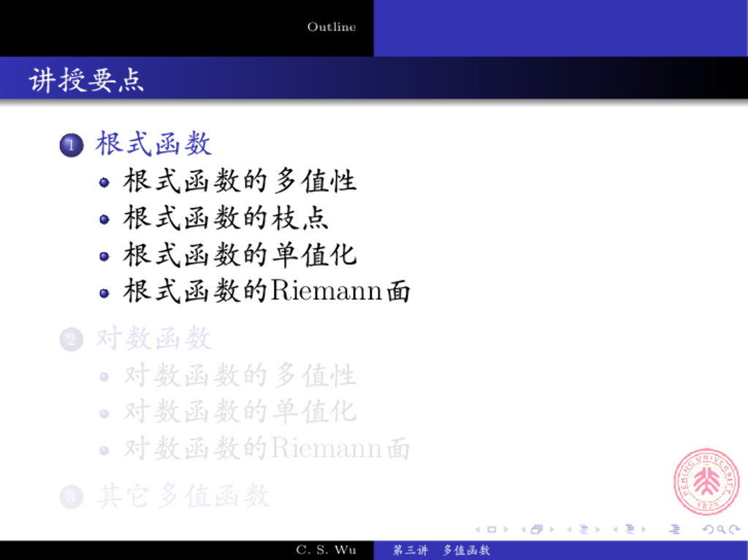Click the subsection navigation icon

coord(584,529)
